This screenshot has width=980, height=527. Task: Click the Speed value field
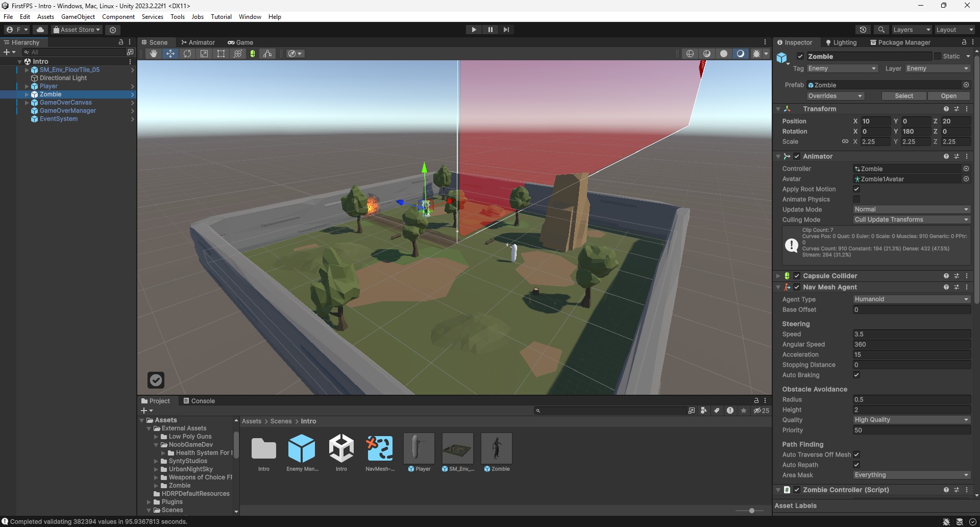click(x=912, y=334)
